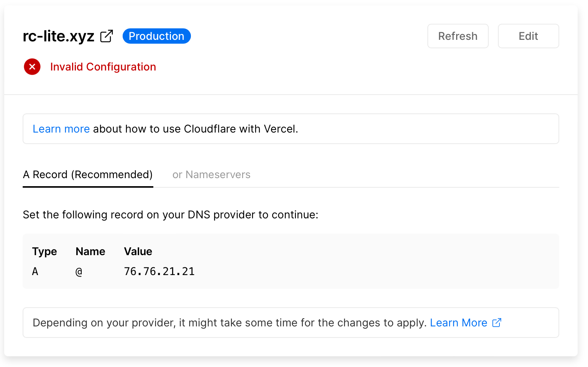Click the Invalid Configuration status text
The image size is (588, 367).
103,66
